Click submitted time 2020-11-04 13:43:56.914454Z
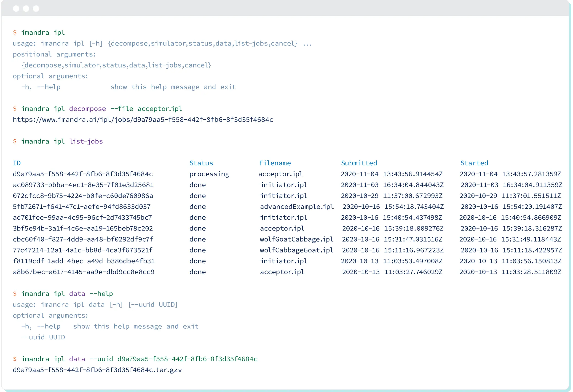This screenshot has width=573, height=392. pos(391,174)
